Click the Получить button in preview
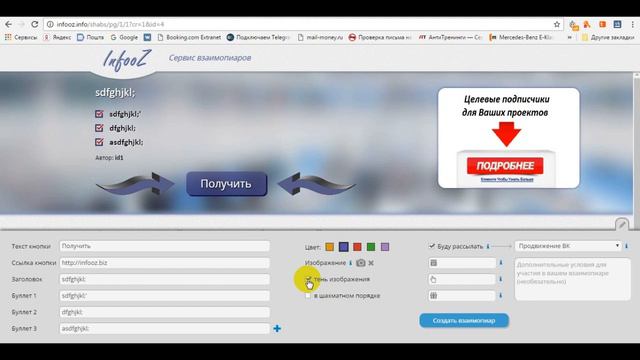Viewport: 640px width, 360px height. [x=227, y=184]
